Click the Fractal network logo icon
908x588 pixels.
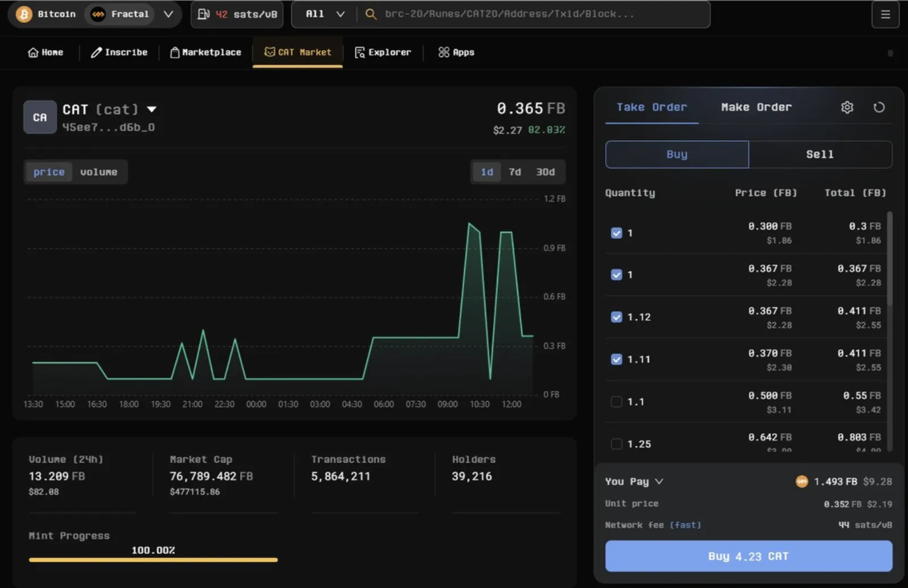(98, 14)
